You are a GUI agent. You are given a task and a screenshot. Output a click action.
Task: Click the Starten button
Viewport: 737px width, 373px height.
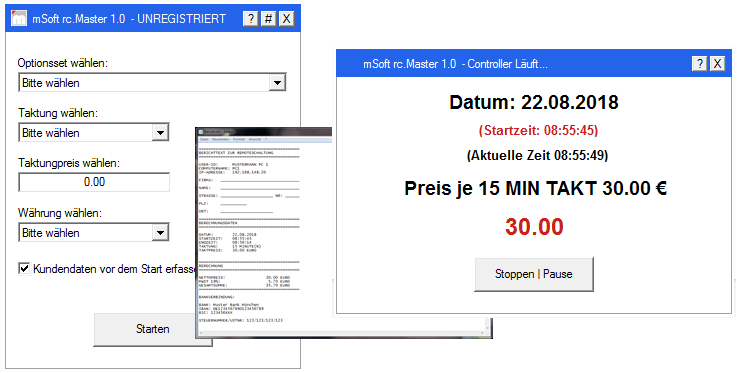click(153, 329)
